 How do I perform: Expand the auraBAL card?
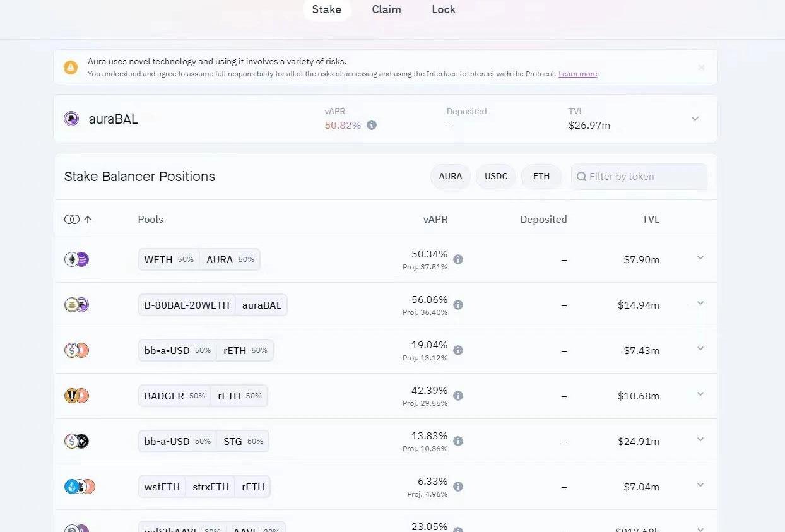(x=695, y=119)
